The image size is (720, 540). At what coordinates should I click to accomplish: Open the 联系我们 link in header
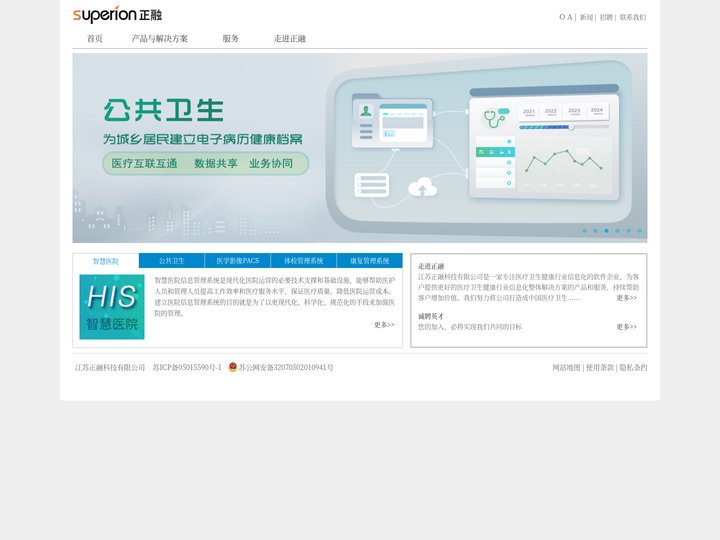pos(633,17)
